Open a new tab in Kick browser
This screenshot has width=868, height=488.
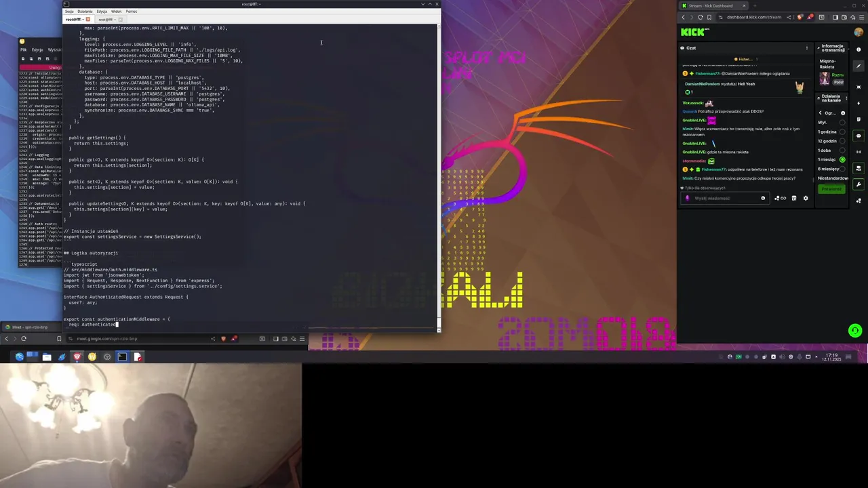755,5
